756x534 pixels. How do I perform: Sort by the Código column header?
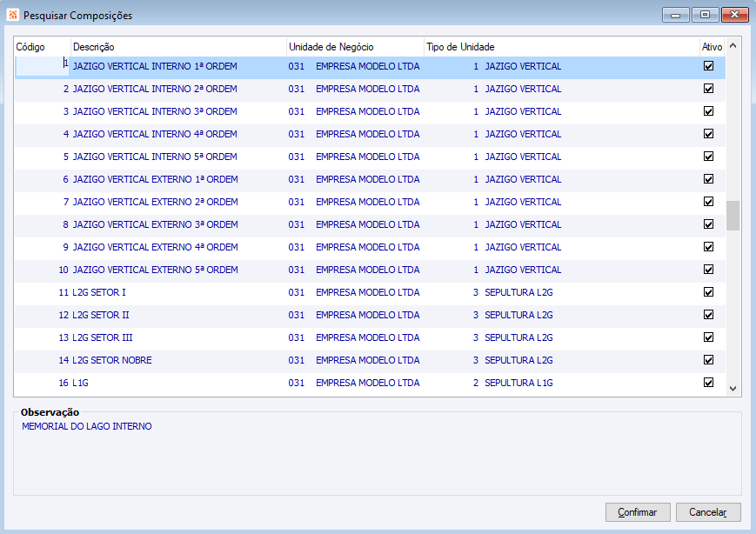pos(43,47)
